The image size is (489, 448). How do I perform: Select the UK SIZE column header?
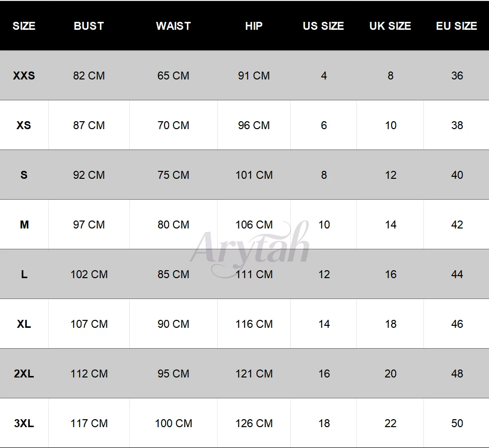390,26
